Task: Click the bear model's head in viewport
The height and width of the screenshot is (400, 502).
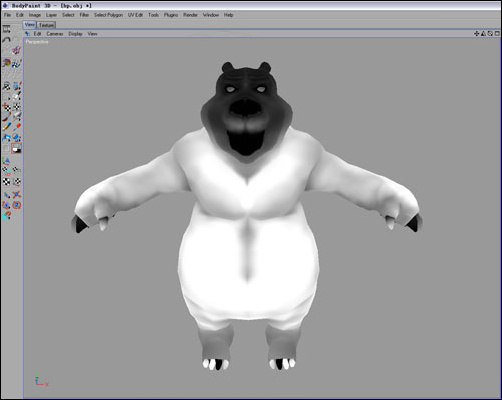Action: point(247,112)
